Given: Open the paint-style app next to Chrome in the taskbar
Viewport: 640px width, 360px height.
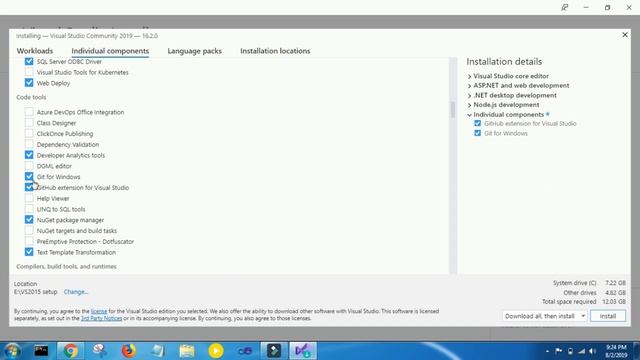Looking at the screenshot, I should pyautogui.click(x=99, y=351).
